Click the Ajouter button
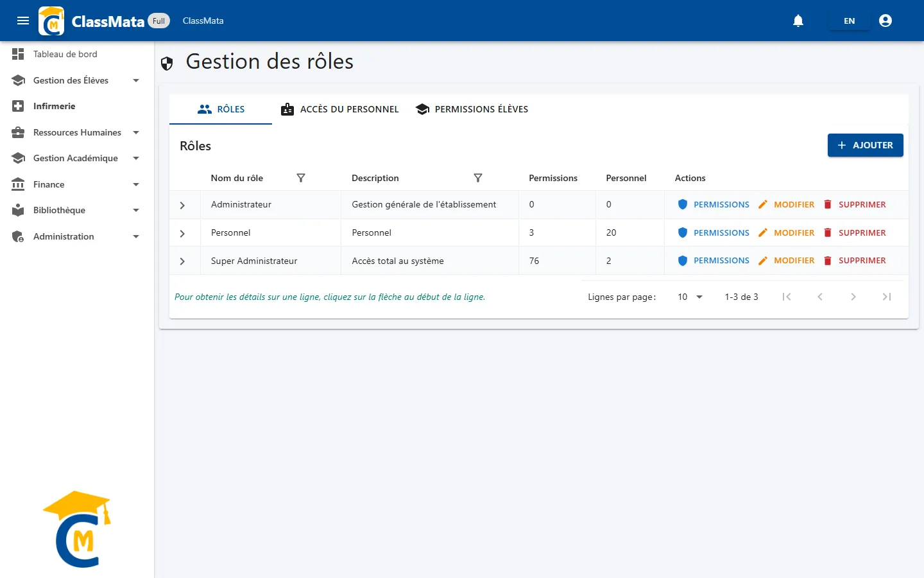 click(865, 145)
